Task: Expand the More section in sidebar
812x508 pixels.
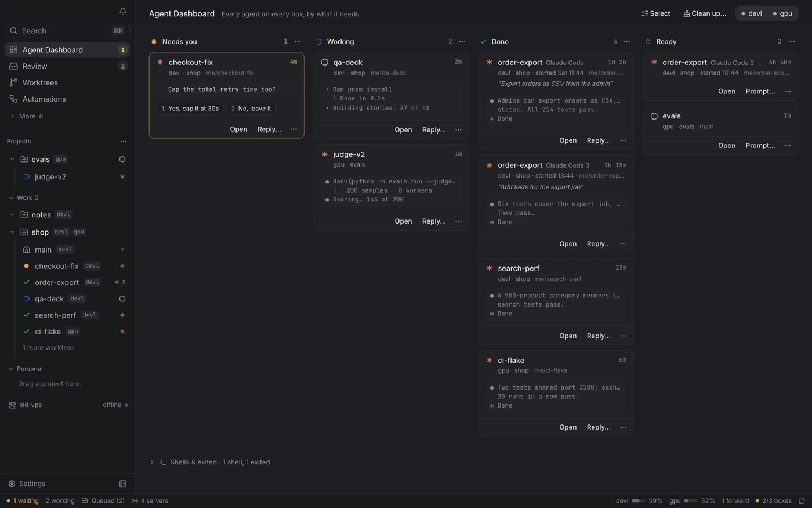Action: 27,116
